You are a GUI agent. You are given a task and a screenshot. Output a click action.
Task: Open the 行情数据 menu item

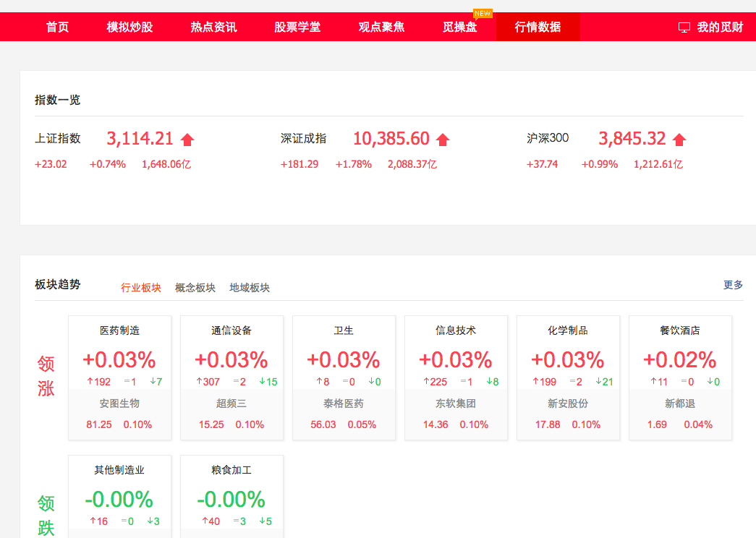[538, 26]
